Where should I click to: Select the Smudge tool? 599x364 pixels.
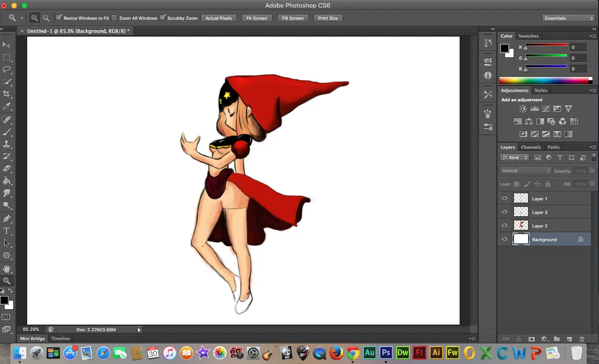[x=7, y=193]
